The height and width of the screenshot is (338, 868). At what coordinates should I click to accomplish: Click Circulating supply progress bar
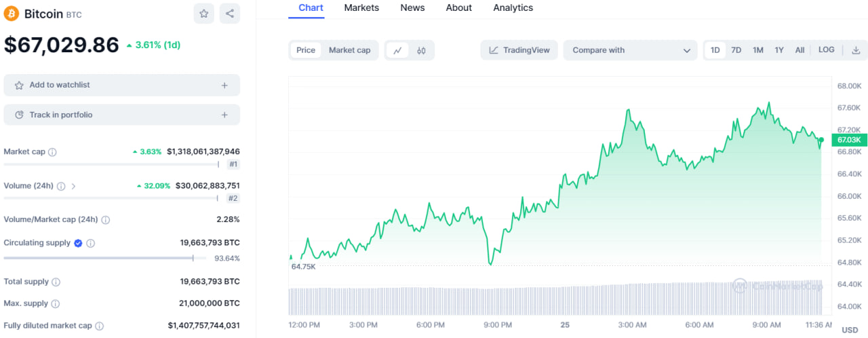pyautogui.click(x=105, y=258)
